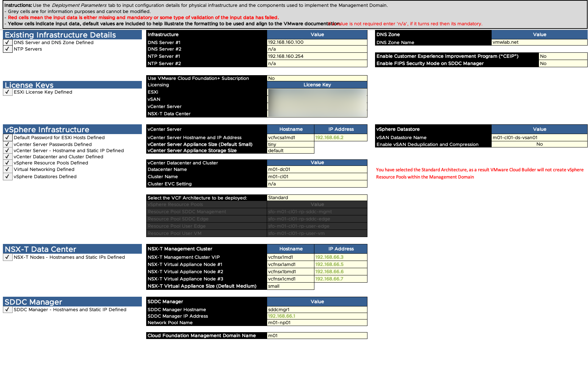
Task: Toggle NSX-T Nodes Hostnames and Static IPs checkbox
Action: (x=8, y=257)
